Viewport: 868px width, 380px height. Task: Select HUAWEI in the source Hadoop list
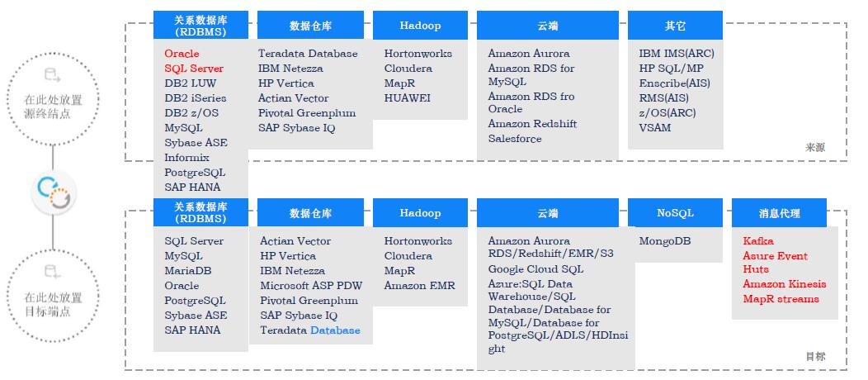tap(408, 98)
